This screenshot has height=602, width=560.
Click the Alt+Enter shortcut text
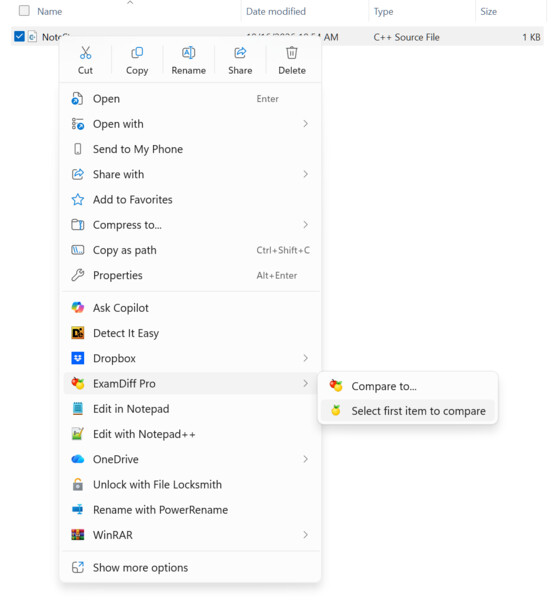pyautogui.click(x=277, y=275)
